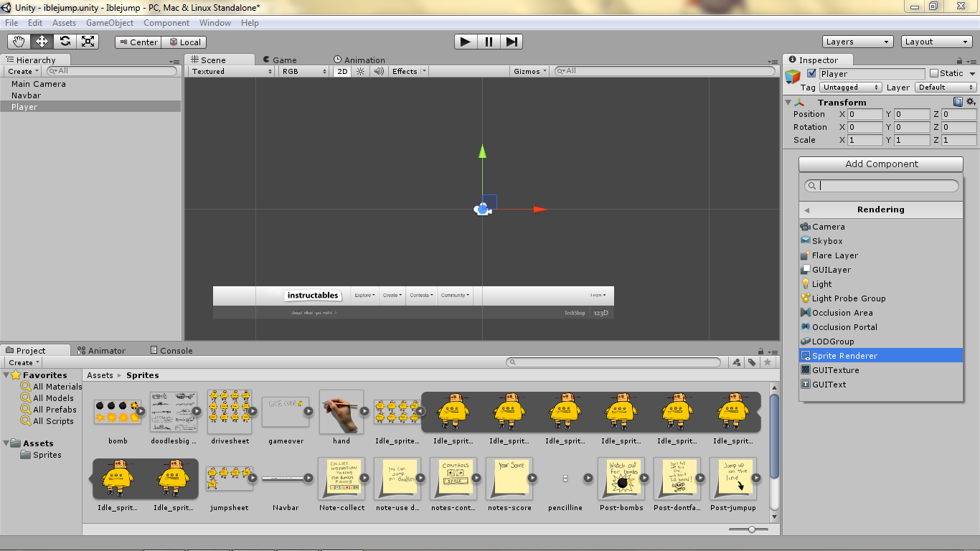This screenshot has width=980, height=551.
Task: Open the Untagged tag dropdown
Action: click(x=850, y=87)
